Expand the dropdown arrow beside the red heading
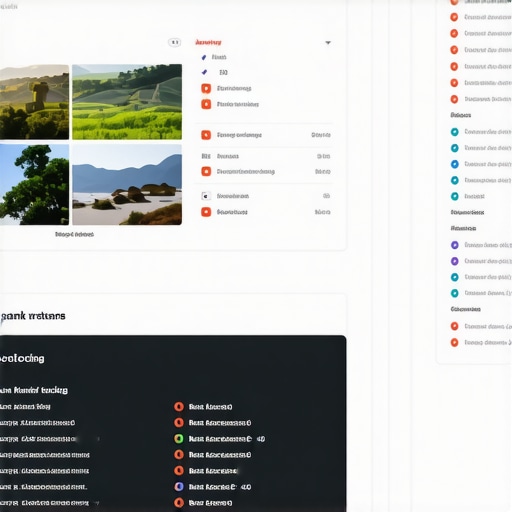The width and height of the screenshot is (512, 512). coord(328,43)
